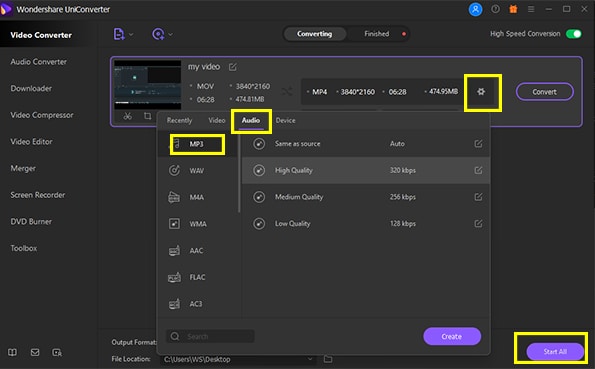Open Downloader in sidebar
The height and width of the screenshot is (369, 595).
pos(31,88)
